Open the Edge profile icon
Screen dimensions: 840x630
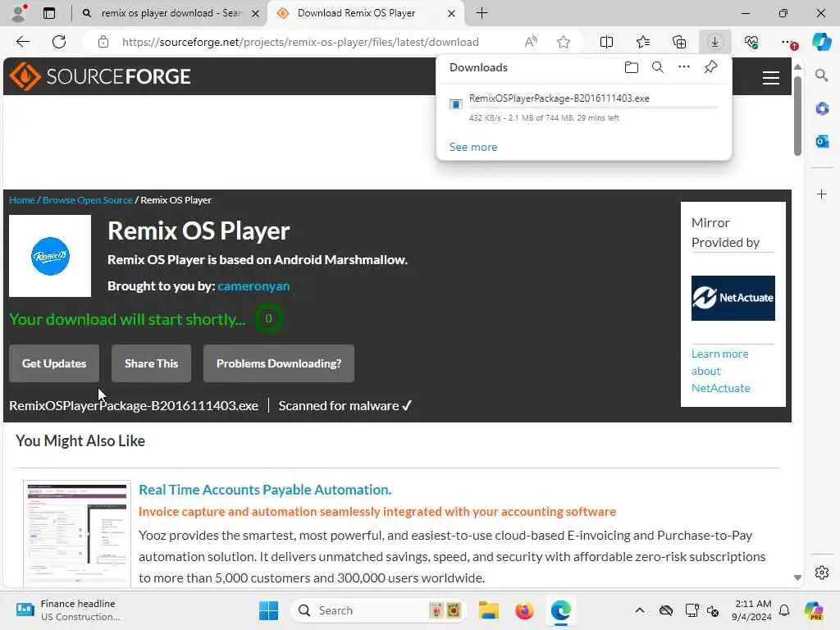click(x=19, y=13)
